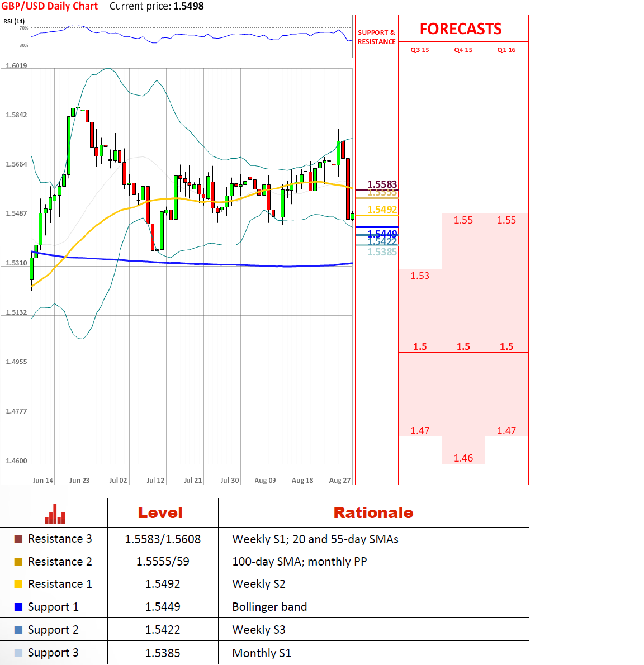Viewport: 644px width, 665px height.
Task: Click 'Weekly S1; 20 and 55-day SMAs' rationale
Action: tap(315, 539)
